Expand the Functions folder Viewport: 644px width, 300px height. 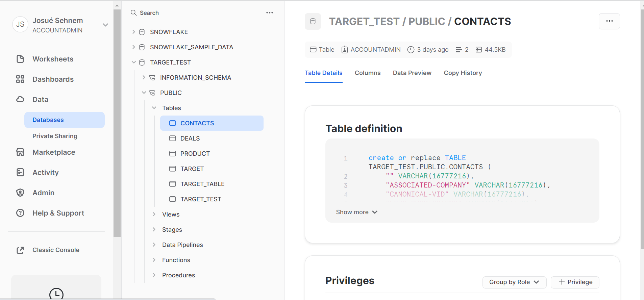[x=154, y=260]
